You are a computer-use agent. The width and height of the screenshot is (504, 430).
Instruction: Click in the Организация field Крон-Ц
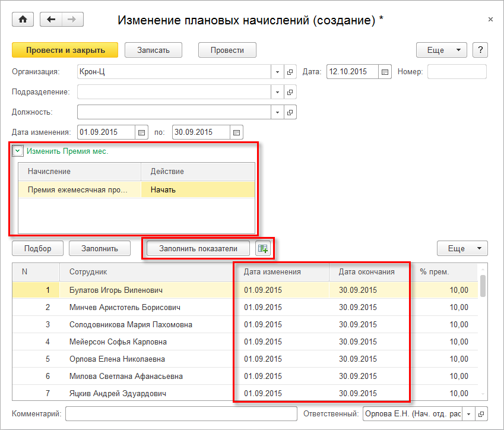point(174,72)
